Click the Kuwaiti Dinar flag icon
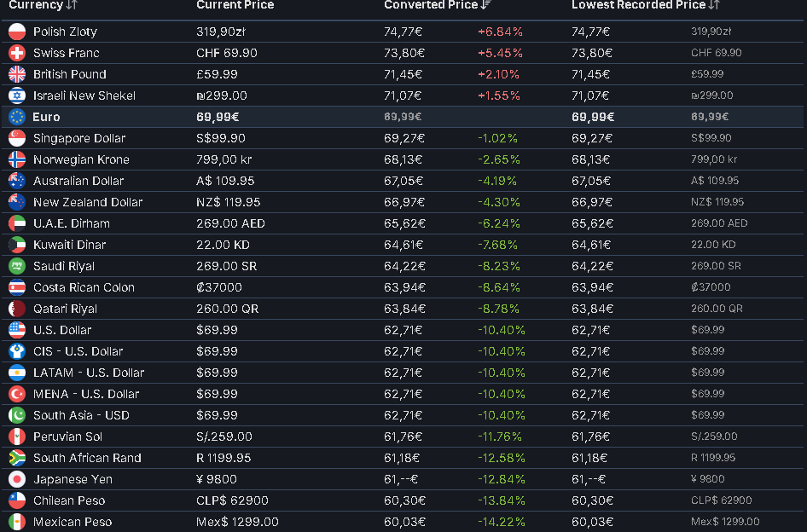This screenshot has height=532, width=807. (x=17, y=245)
